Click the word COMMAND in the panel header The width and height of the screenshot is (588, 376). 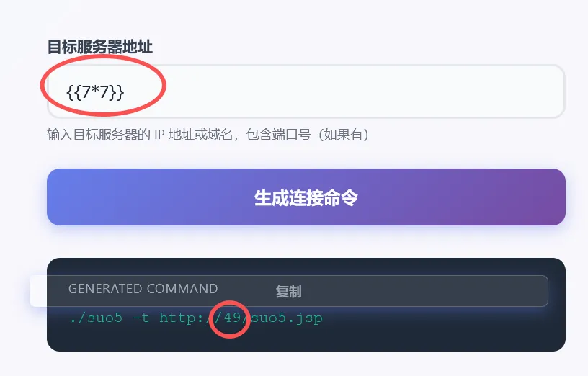click(182, 289)
